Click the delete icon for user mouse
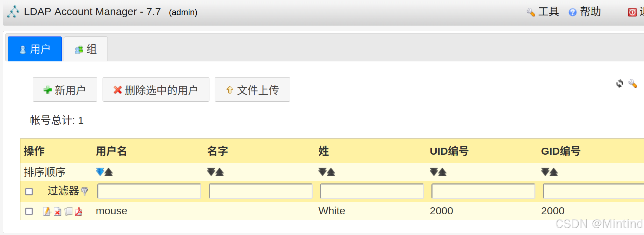 point(58,211)
